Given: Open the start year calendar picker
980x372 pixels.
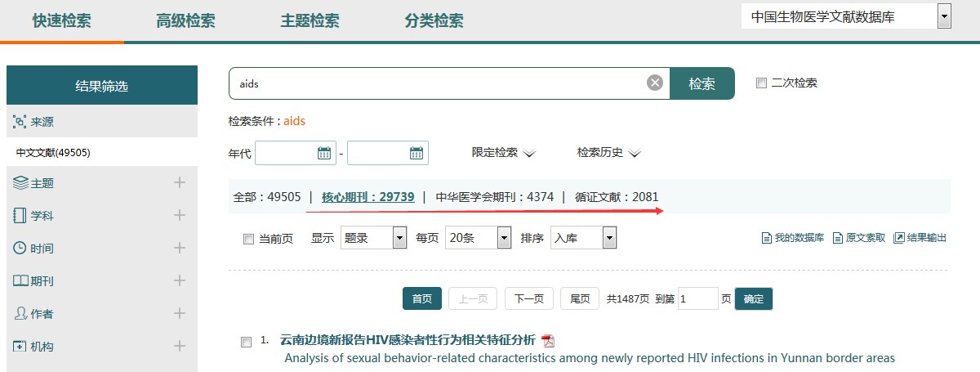Looking at the screenshot, I should click(x=324, y=153).
